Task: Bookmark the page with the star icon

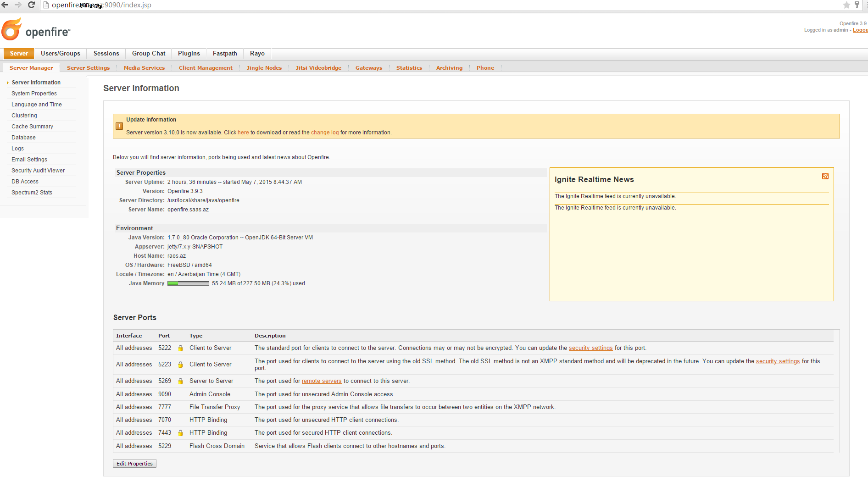Action: [x=846, y=5]
